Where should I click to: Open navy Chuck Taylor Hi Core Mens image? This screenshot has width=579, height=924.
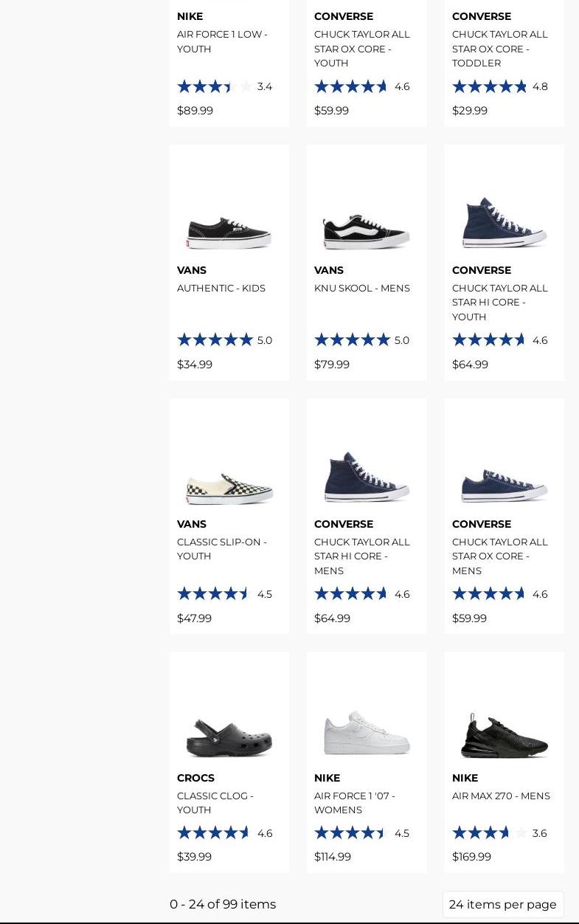click(367, 476)
